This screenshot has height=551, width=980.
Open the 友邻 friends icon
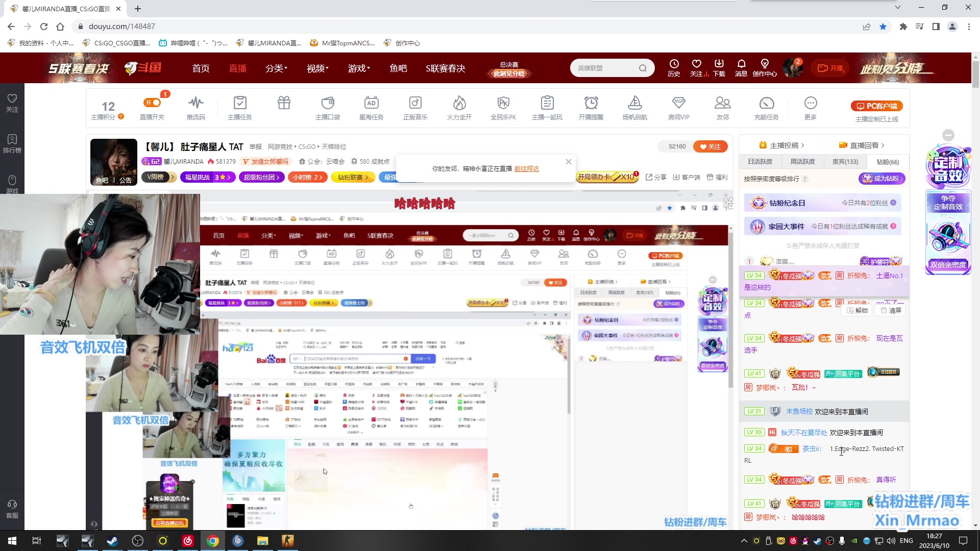pos(723,103)
